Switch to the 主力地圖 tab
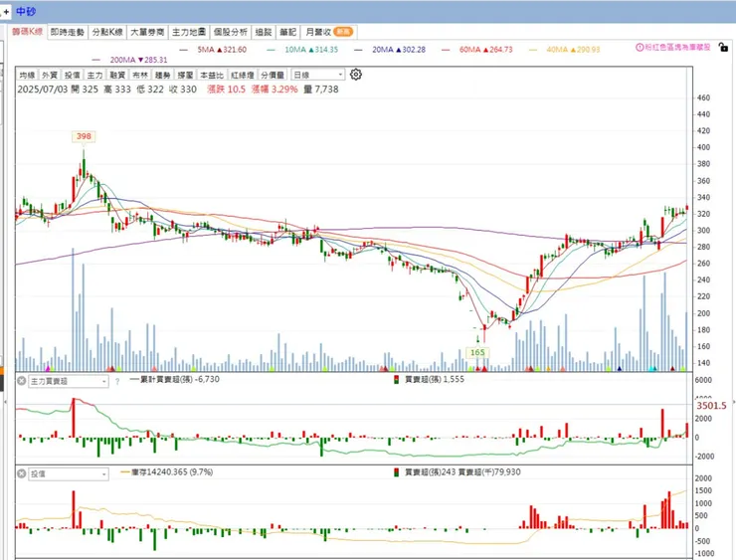736x560 pixels. [189, 32]
